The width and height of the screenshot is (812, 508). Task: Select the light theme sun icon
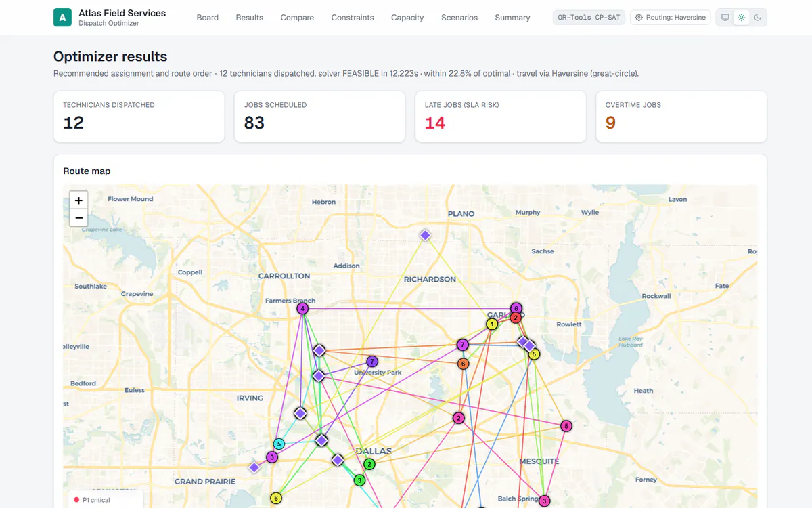tap(742, 18)
